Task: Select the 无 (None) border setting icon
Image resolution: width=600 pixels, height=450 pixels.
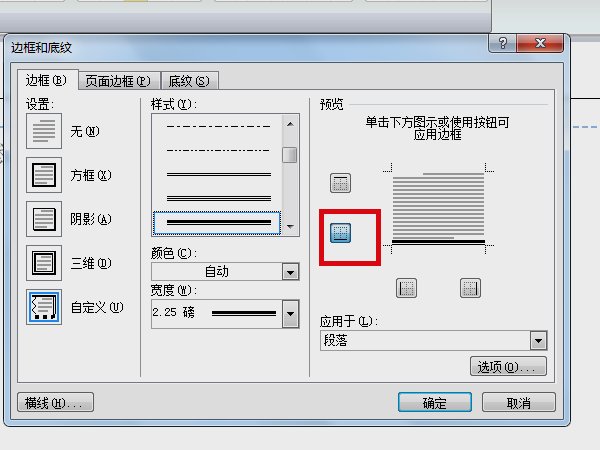Action: click(x=44, y=131)
